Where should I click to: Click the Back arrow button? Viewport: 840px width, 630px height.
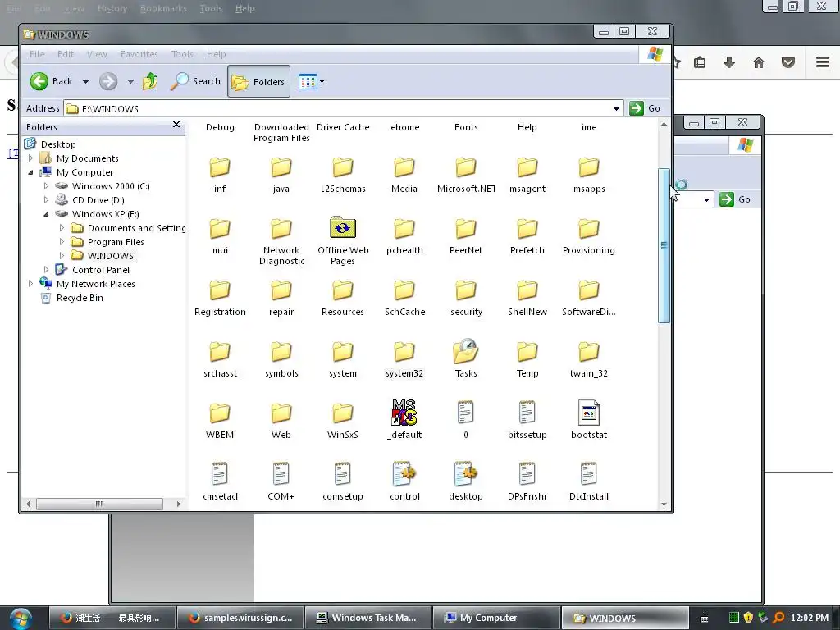(51, 81)
